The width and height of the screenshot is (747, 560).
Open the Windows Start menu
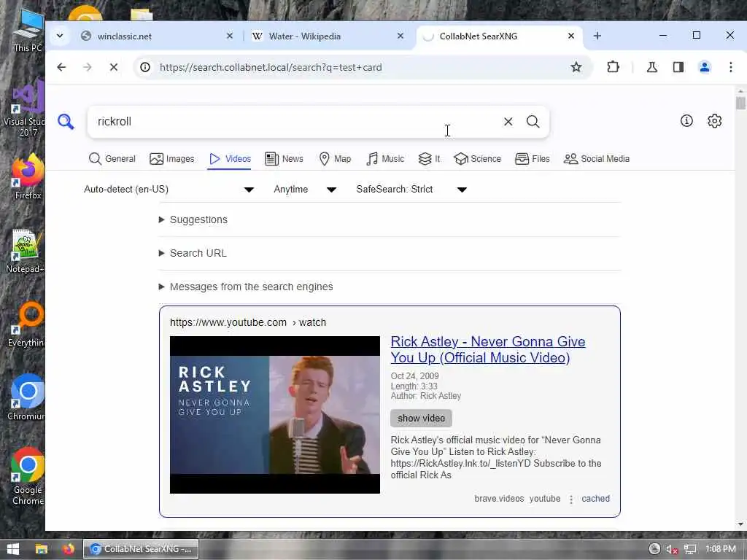[x=13, y=549]
